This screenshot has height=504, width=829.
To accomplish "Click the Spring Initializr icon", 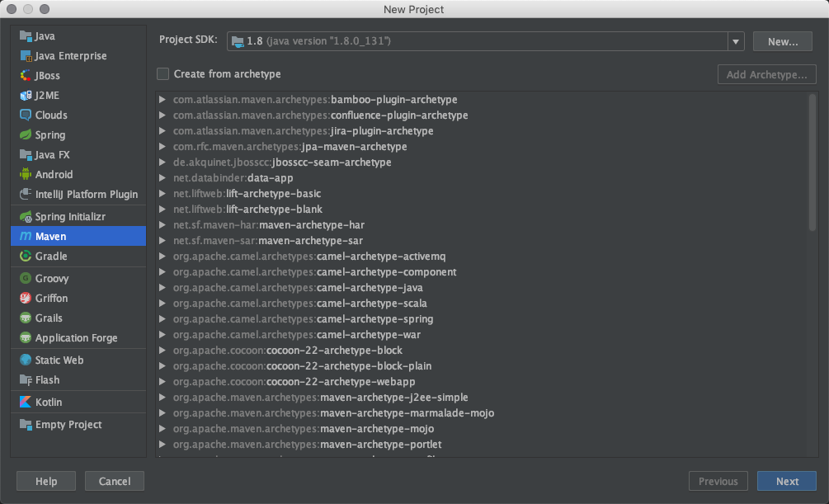I will pos(26,216).
